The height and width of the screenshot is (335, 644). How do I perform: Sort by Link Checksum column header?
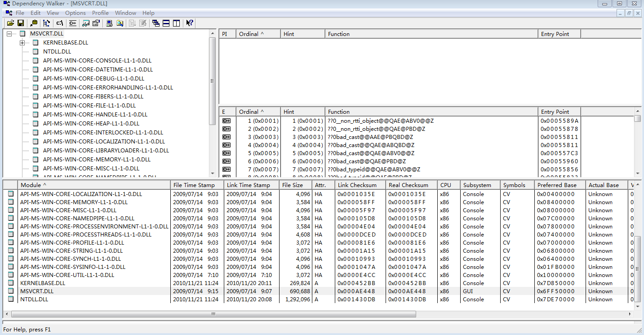[x=360, y=185]
